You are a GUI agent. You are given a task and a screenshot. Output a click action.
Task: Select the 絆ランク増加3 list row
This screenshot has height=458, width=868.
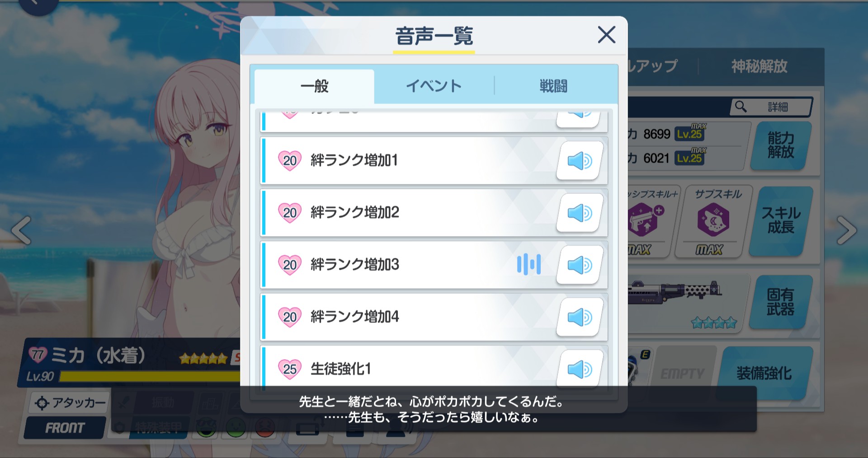click(x=434, y=265)
